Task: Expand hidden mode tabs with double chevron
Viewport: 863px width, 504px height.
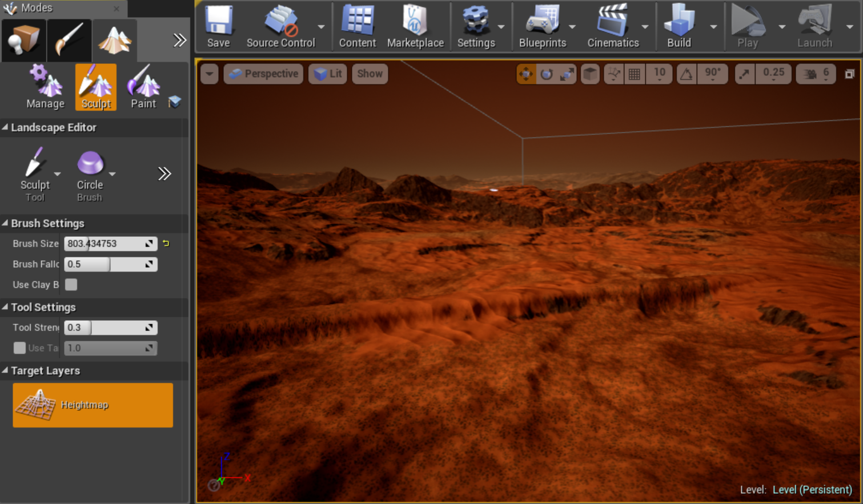Action: point(180,40)
